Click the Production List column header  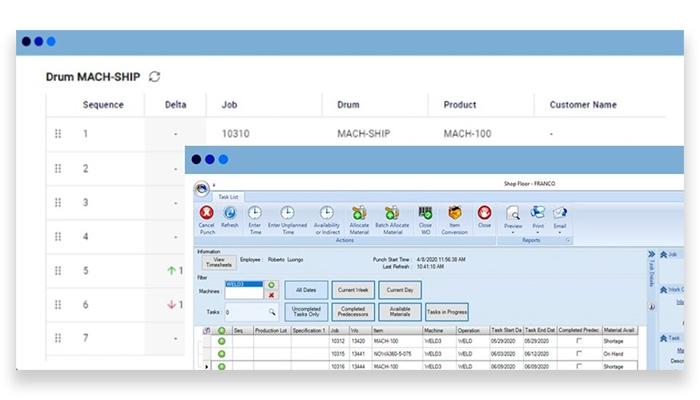pos(272,330)
